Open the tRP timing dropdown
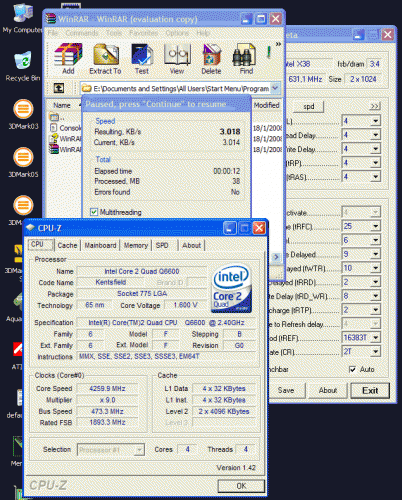 375,163
